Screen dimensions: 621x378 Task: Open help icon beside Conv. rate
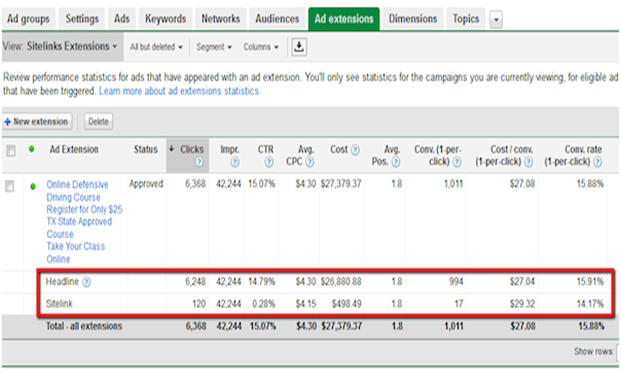pos(598,162)
